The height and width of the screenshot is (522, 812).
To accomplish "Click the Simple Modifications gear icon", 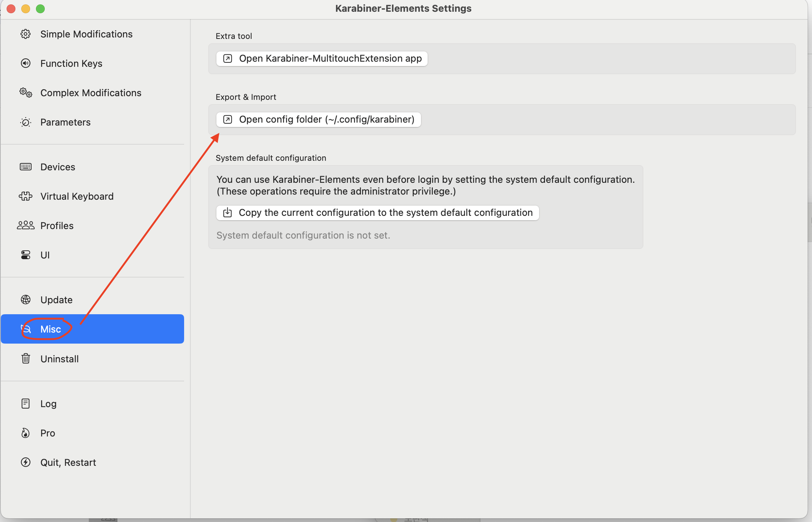I will pos(25,34).
